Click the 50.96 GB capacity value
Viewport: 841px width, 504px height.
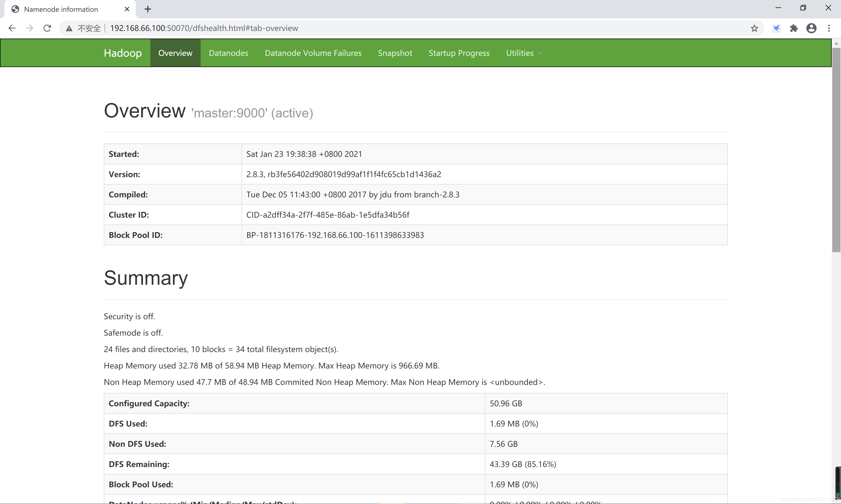[x=506, y=404]
